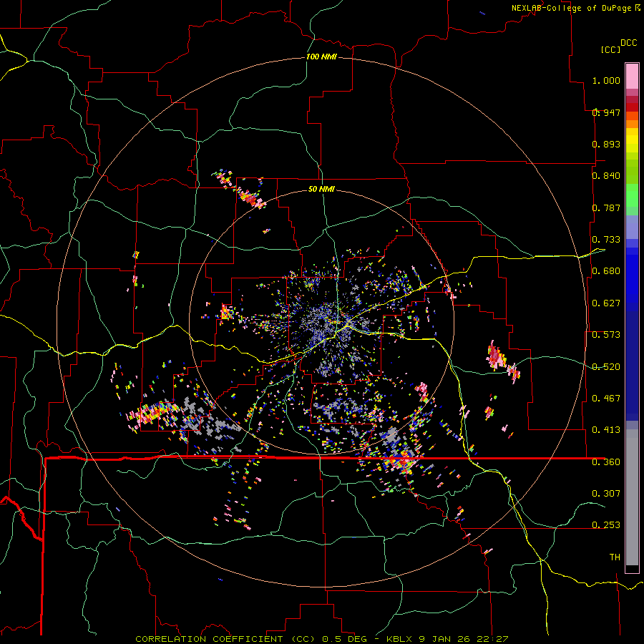The height and width of the screenshot is (644, 644).
Task: Click the TH threshold label on scale
Action: tap(615, 557)
